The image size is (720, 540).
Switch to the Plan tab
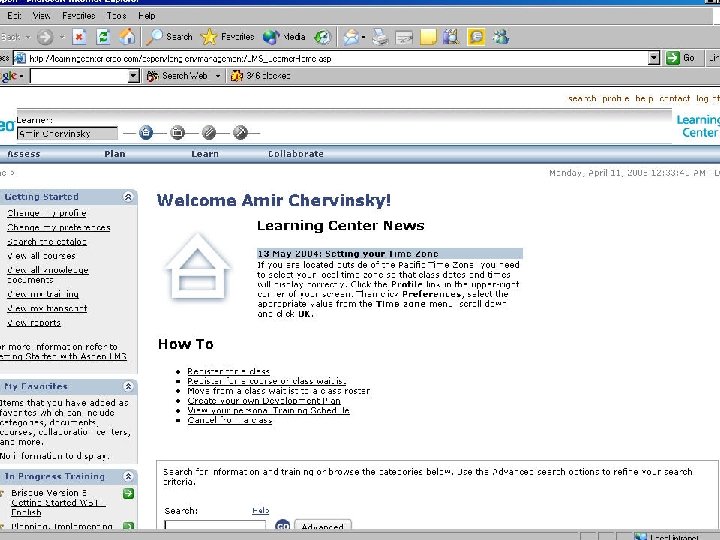(115, 154)
